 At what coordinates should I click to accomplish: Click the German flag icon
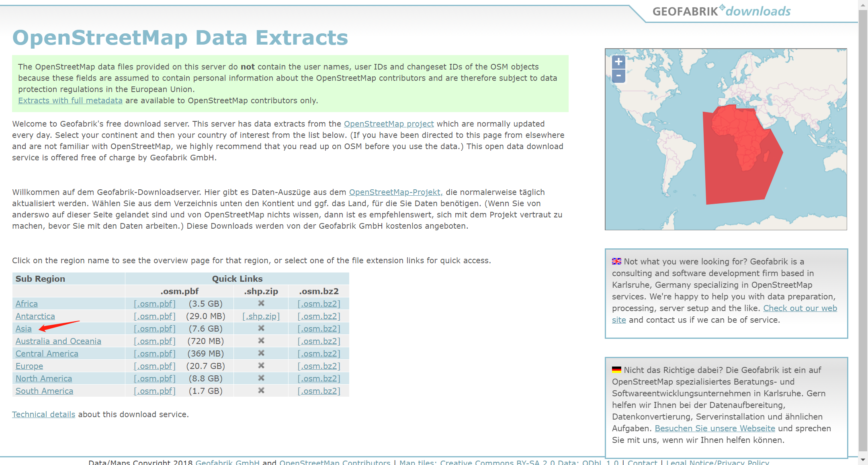(x=616, y=369)
